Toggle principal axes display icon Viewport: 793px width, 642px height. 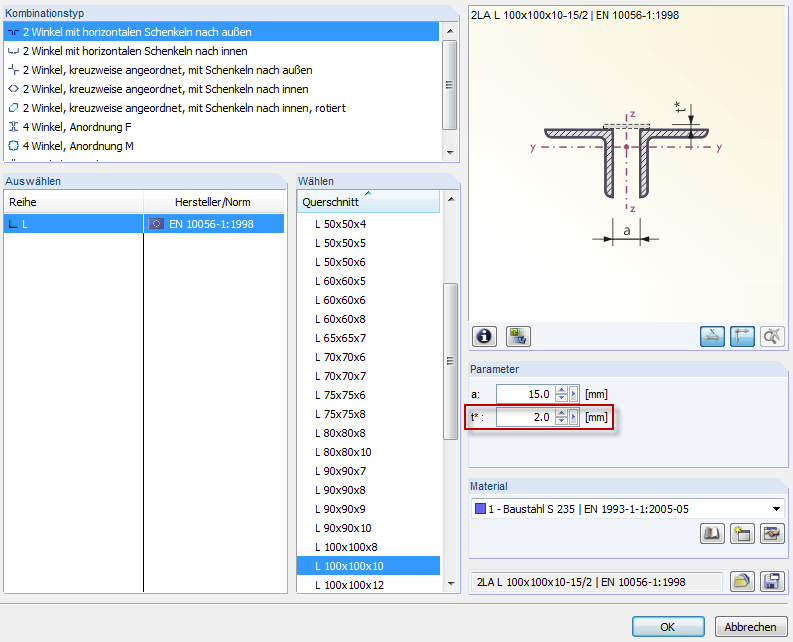pos(742,336)
